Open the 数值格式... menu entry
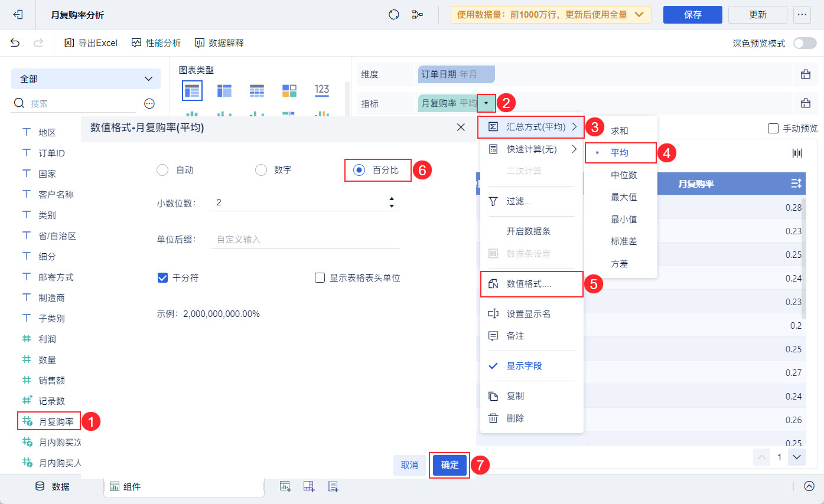This screenshot has width=824, height=504. coord(532,284)
